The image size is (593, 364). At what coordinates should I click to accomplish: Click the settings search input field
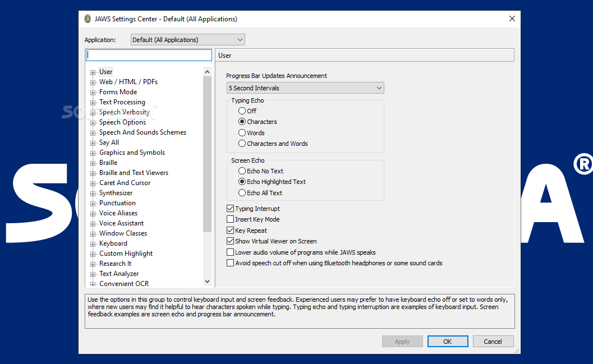pyautogui.click(x=149, y=55)
